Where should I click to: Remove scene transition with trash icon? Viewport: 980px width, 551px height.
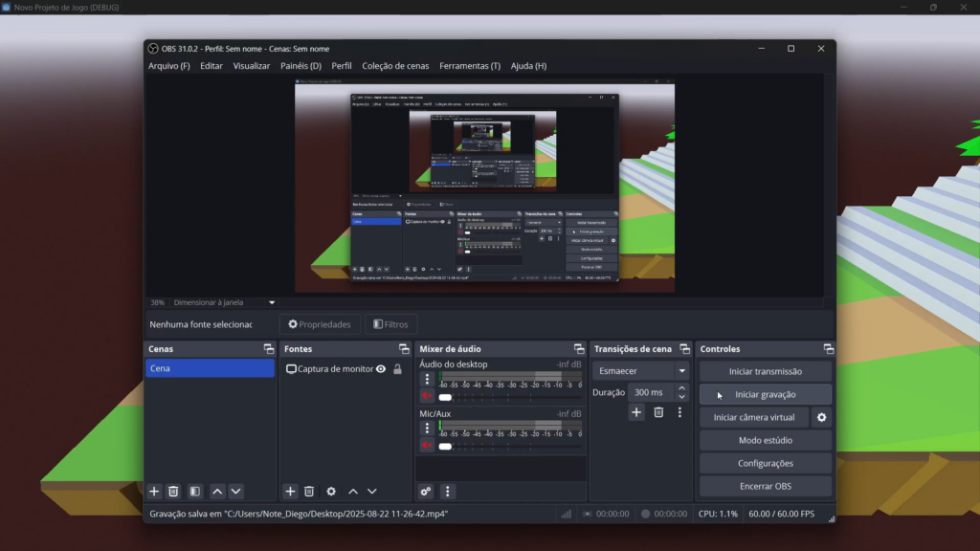[658, 412]
